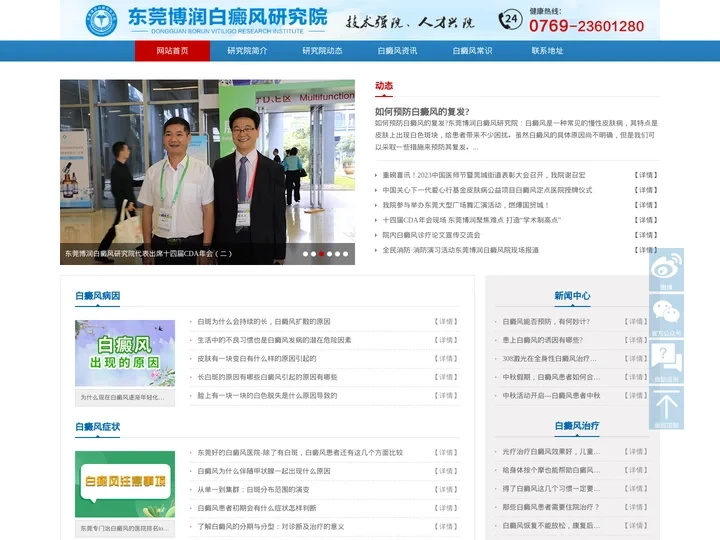
Task: Open article 如何预防白癜风的复发?
Action: click(x=422, y=112)
